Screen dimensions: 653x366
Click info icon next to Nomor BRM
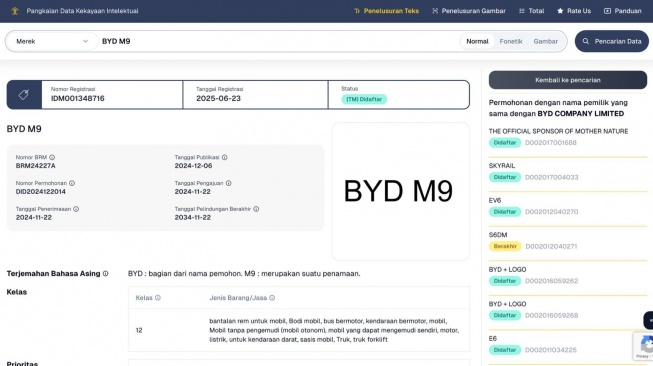[52, 157]
